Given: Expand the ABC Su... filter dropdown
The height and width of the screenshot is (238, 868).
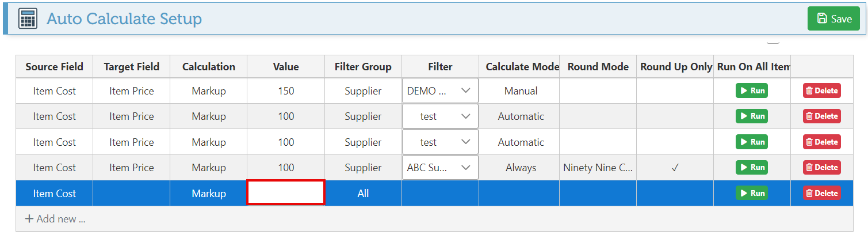Looking at the screenshot, I should [x=440, y=168].
